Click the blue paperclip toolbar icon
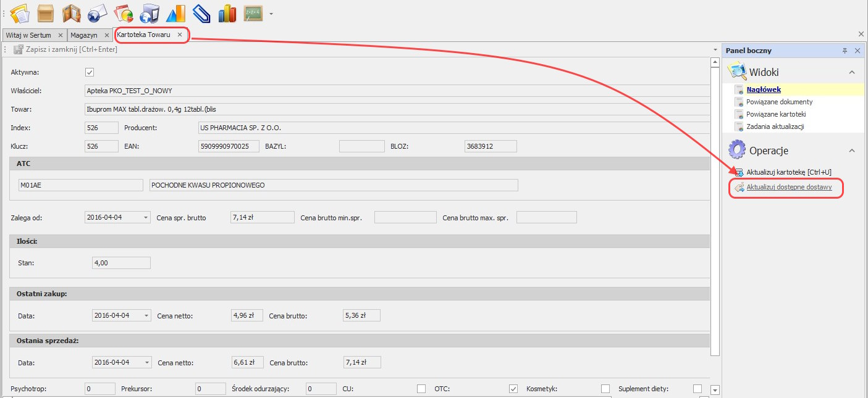 (201, 12)
